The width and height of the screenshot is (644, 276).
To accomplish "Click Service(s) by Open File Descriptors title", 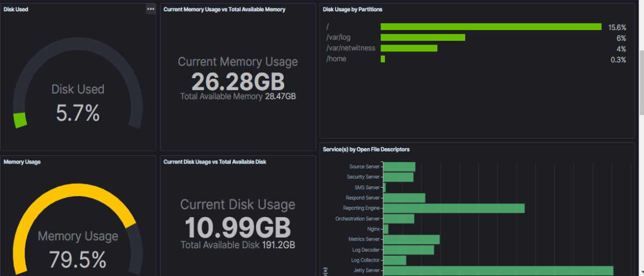I will pyautogui.click(x=366, y=150).
